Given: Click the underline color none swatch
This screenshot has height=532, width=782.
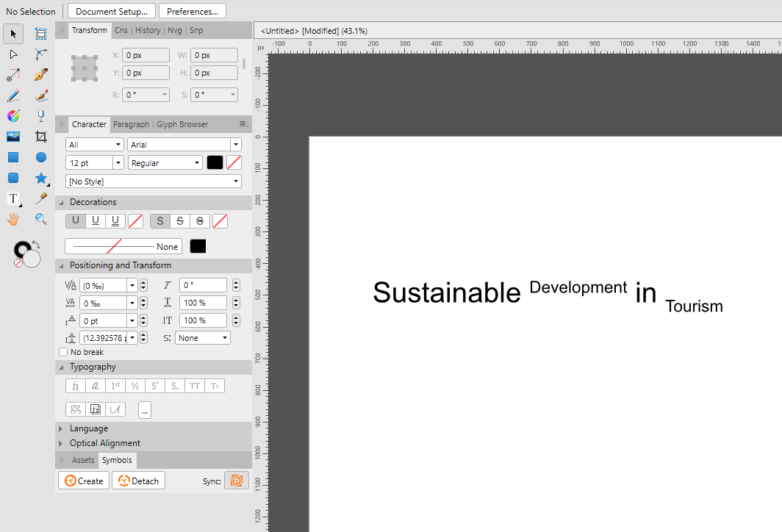Looking at the screenshot, I should point(136,221).
